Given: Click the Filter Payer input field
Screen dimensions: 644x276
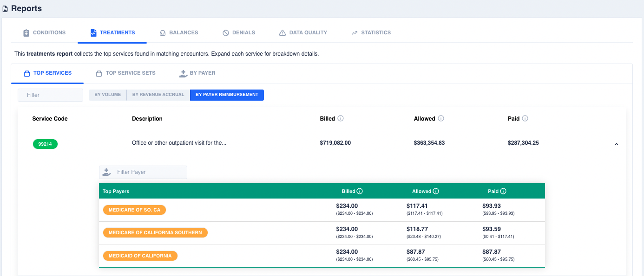Looking at the screenshot, I should click(143, 172).
